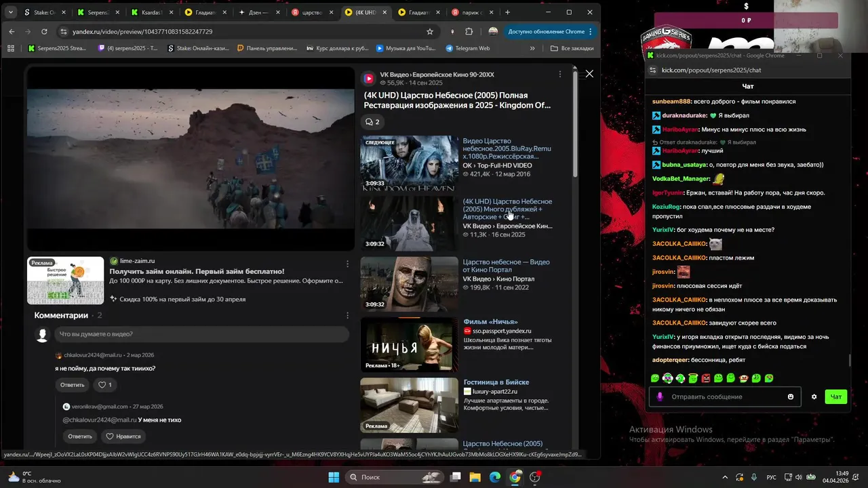The width and height of the screenshot is (868, 488).
Task: Bookmark this page with the star icon
Action: (x=430, y=32)
